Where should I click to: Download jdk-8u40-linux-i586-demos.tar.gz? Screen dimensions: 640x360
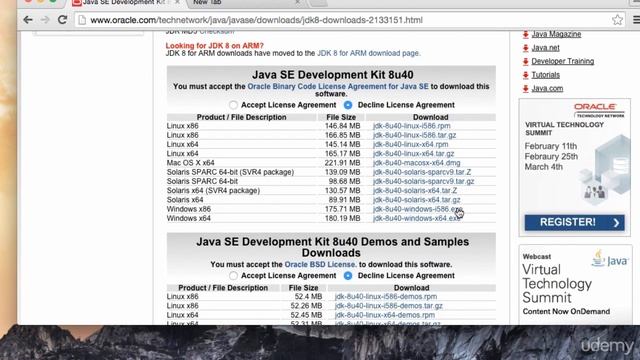[x=389, y=306]
